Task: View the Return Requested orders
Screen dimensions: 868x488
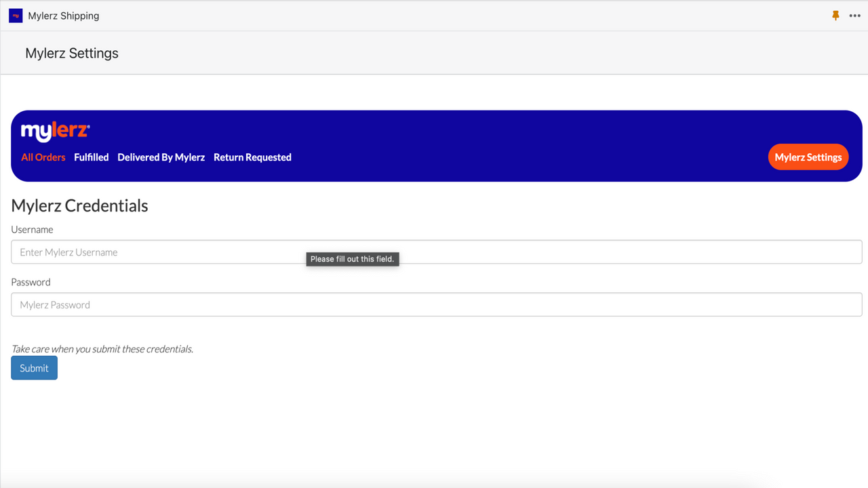Action: point(252,157)
